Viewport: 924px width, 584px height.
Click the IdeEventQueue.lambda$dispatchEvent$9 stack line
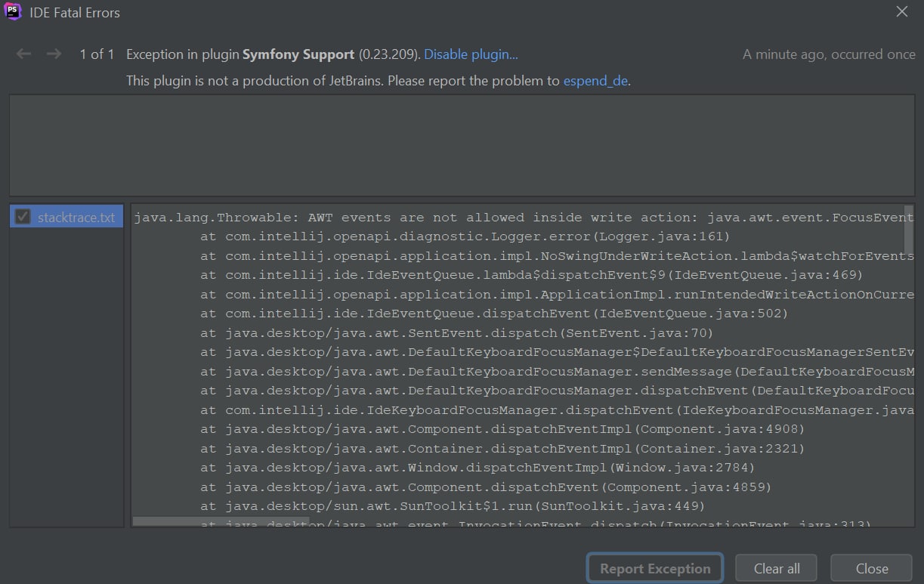[532, 275]
